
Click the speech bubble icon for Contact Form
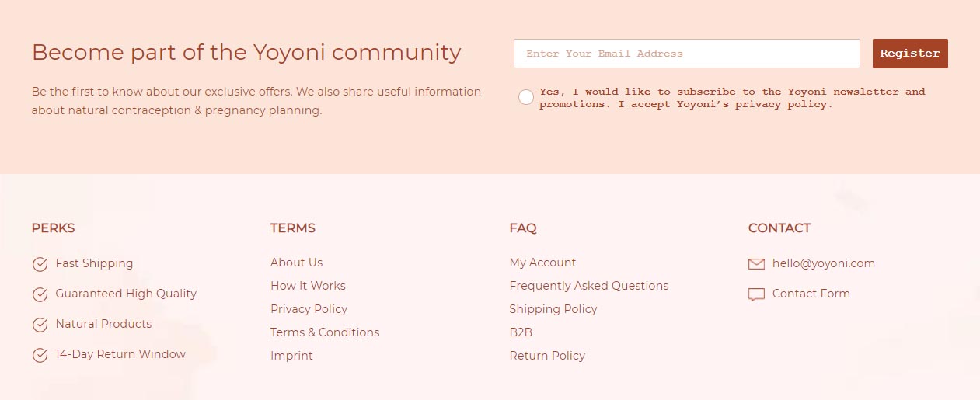coord(756,294)
